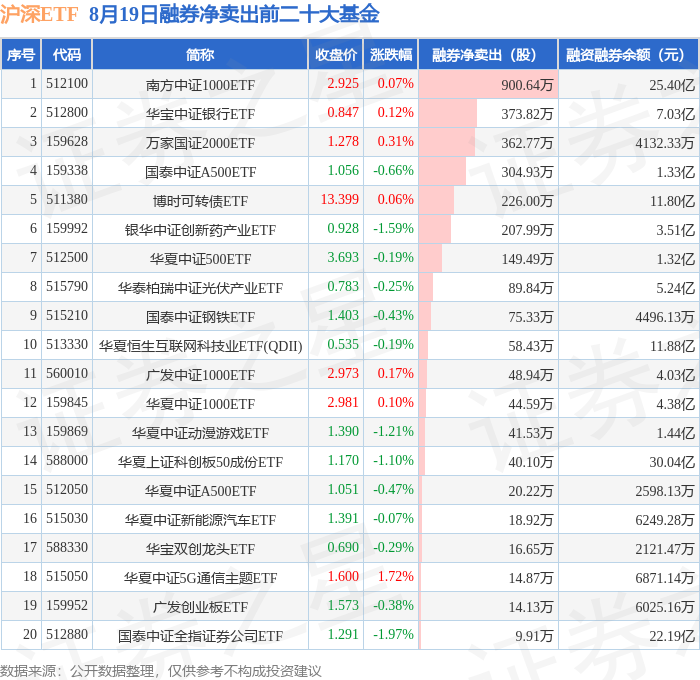
Task: Select fund name 华夏中证动漫游戏ETF
Action: tap(200, 433)
